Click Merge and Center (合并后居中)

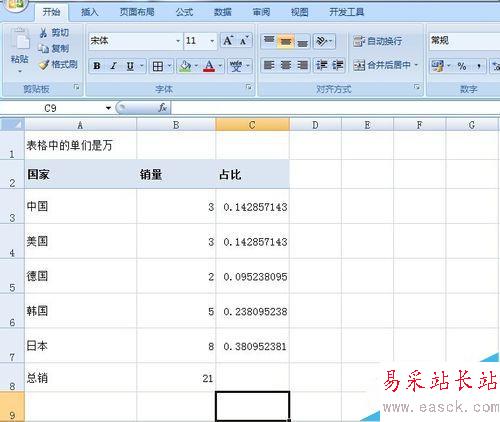(382, 65)
